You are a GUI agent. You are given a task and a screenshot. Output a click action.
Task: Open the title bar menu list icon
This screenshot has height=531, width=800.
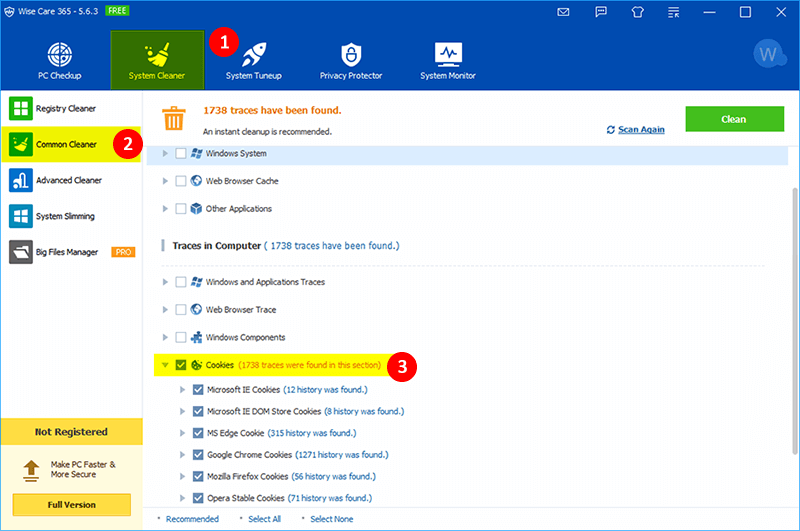[x=673, y=12]
